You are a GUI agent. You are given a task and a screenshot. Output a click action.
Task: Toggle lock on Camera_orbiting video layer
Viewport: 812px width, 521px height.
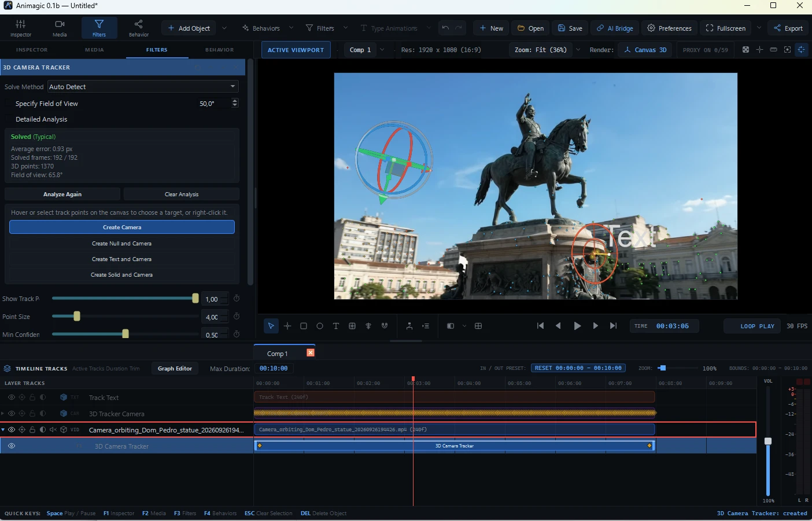point(32,430)
